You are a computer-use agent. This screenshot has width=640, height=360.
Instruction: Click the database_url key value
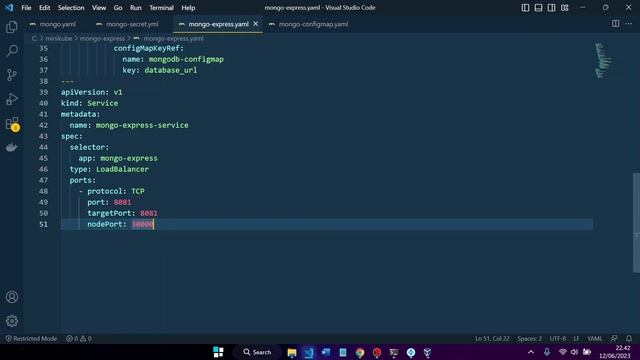[x=170, y=70]
